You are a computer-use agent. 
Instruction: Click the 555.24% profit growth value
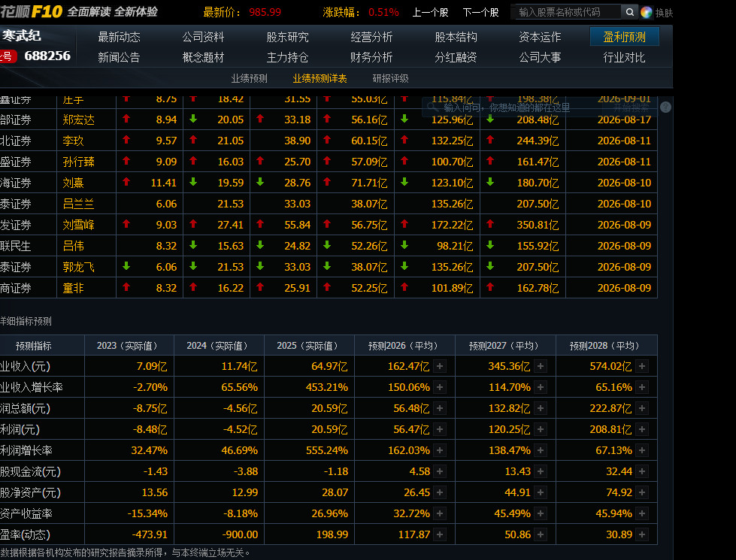pyautogui.click(x=327, y=450)
